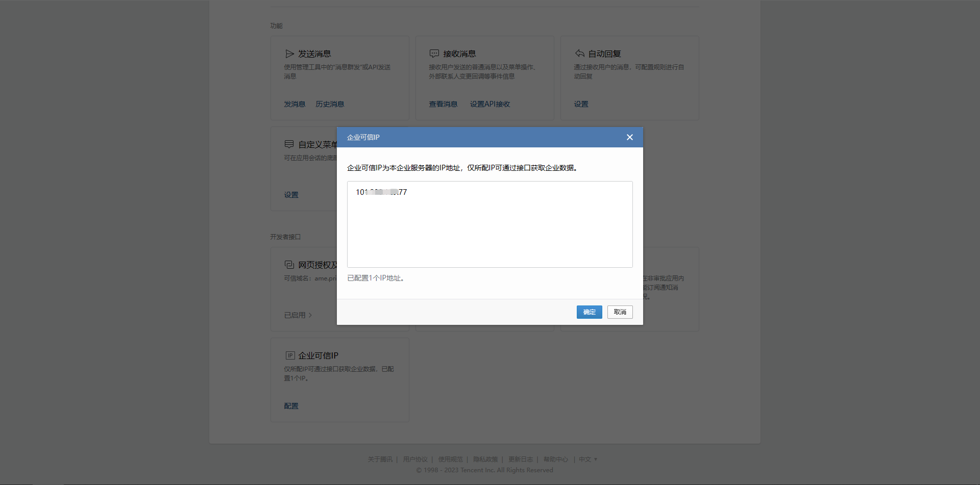This screenshot has height=485, width=980.
Task: Open the 设置API接收 link
Action: tap(490, 104)
